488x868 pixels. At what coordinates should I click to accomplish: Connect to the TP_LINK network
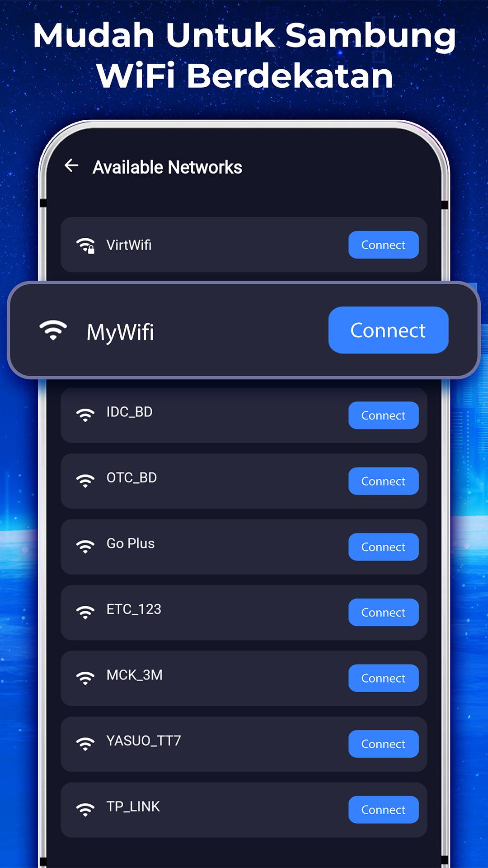384,810
